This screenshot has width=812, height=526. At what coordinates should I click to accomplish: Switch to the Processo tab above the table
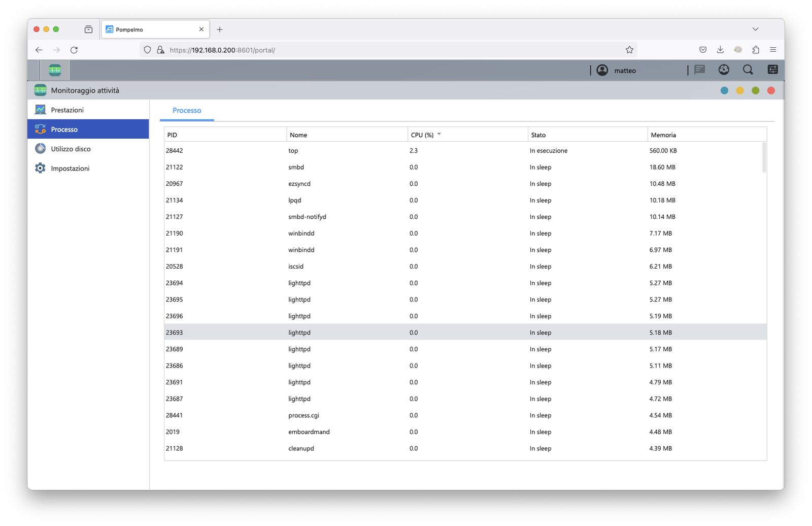point(187,110)
